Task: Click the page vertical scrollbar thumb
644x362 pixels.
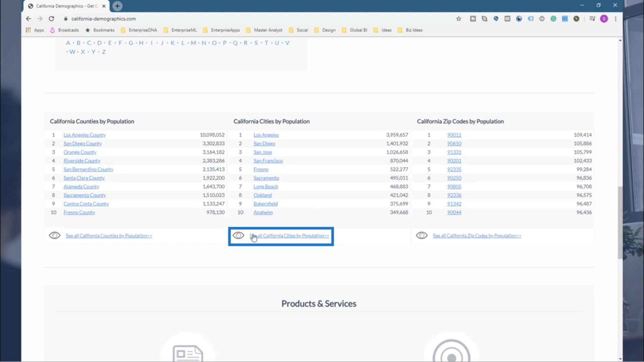Action: [x=620, y=222]
